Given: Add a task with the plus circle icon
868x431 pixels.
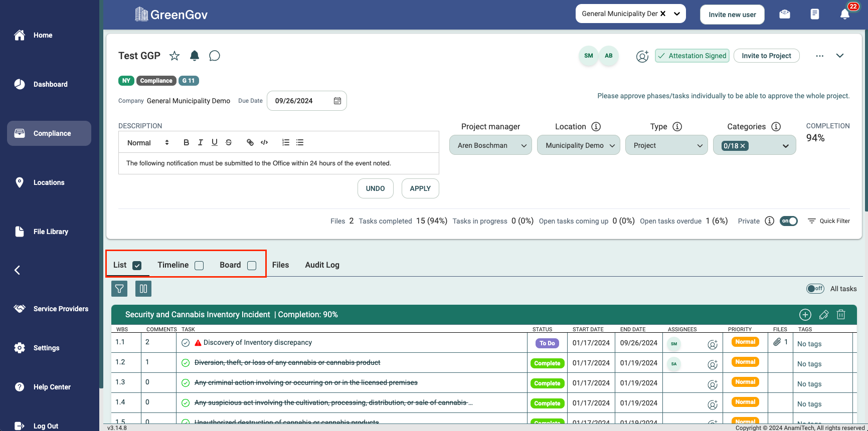Looking at the screenshot, I should tap(805, 315).
